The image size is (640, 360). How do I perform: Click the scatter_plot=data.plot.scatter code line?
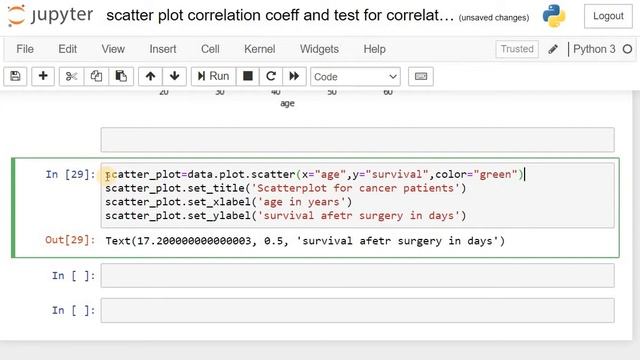pos(314,175)
